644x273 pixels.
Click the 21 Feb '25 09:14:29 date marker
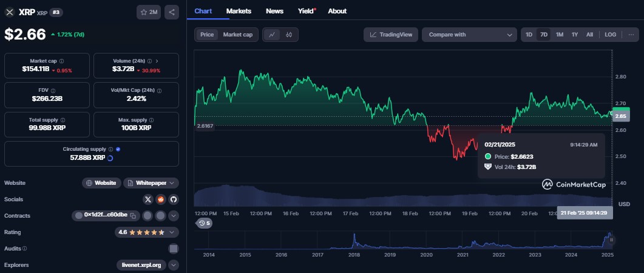point(585,213)
